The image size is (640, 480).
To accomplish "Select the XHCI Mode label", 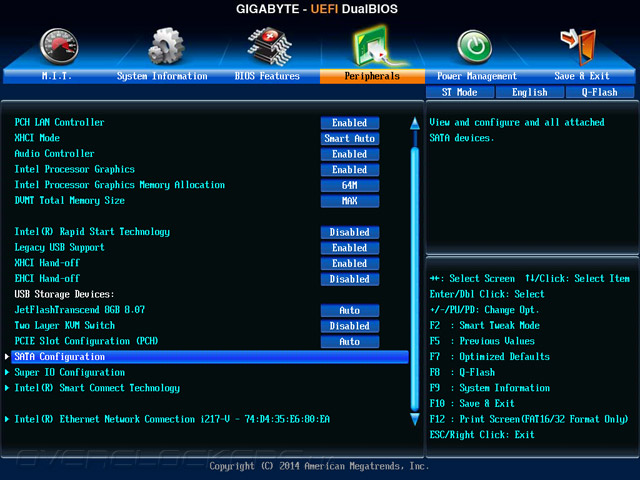I will 37,138.
